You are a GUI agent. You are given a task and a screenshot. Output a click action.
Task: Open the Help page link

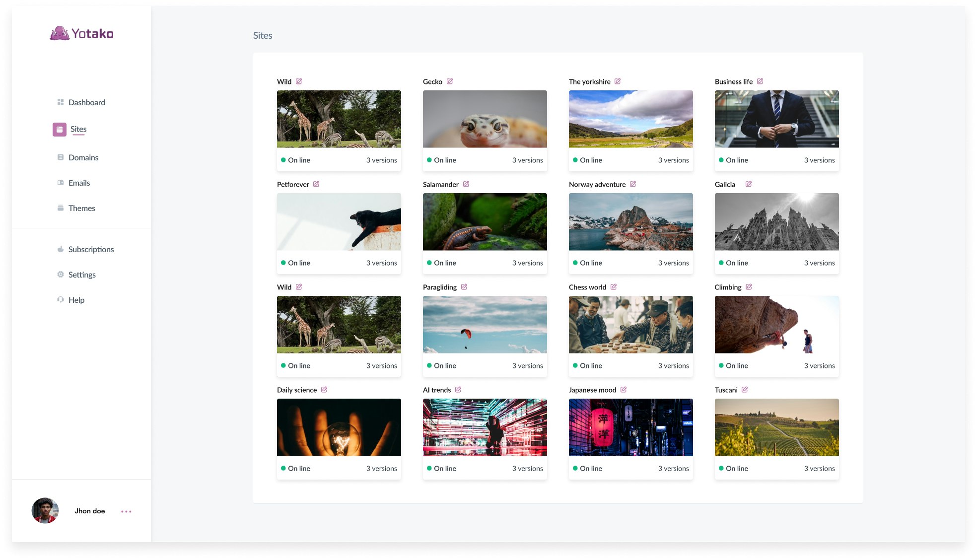click(76, 300)
